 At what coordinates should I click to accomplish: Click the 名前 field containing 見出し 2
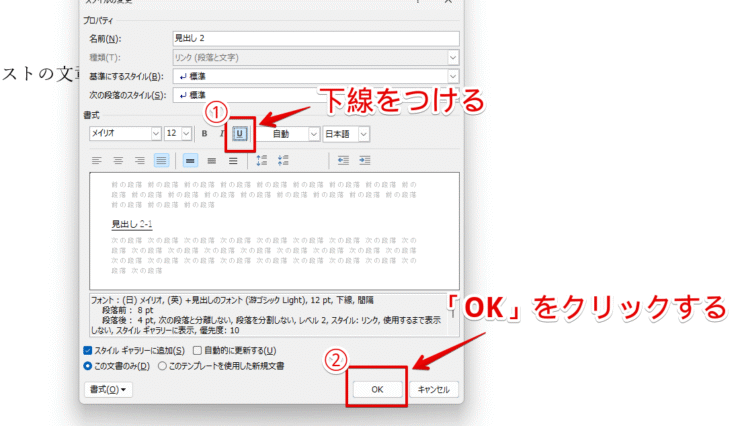coord(316,39)
